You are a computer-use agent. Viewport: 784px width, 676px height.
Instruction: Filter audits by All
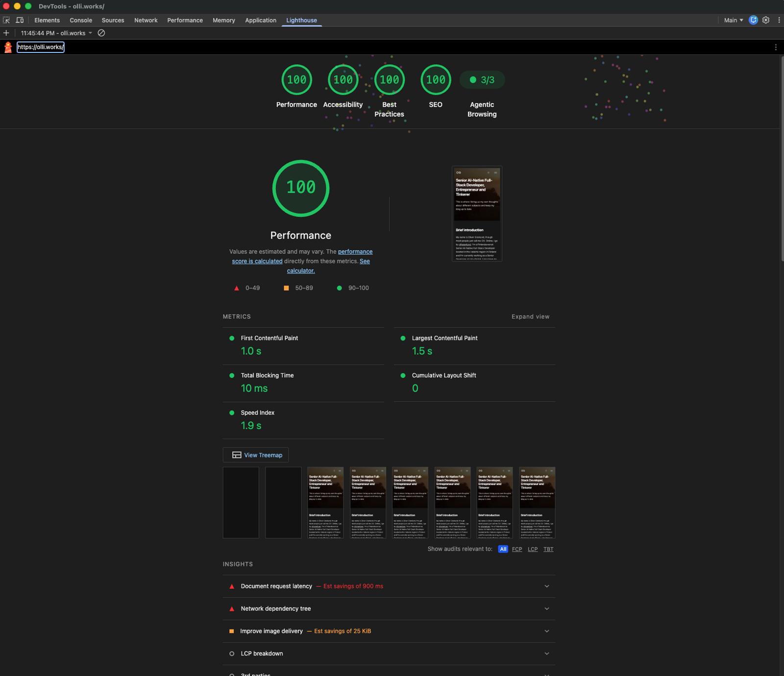503,549
